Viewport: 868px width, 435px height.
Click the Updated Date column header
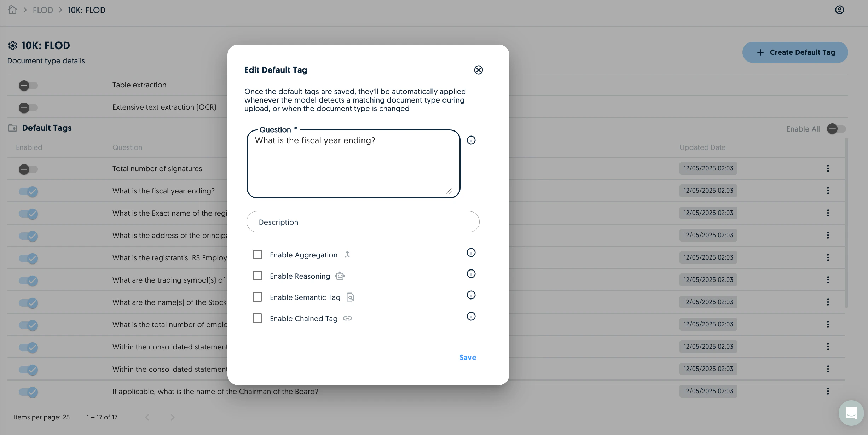tap(702, 147)
